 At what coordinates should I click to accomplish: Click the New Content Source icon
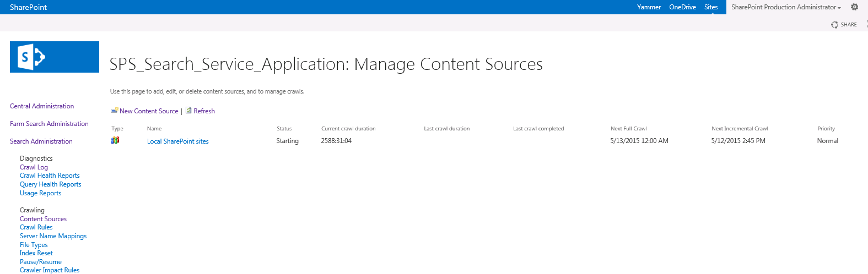point(114,111)
